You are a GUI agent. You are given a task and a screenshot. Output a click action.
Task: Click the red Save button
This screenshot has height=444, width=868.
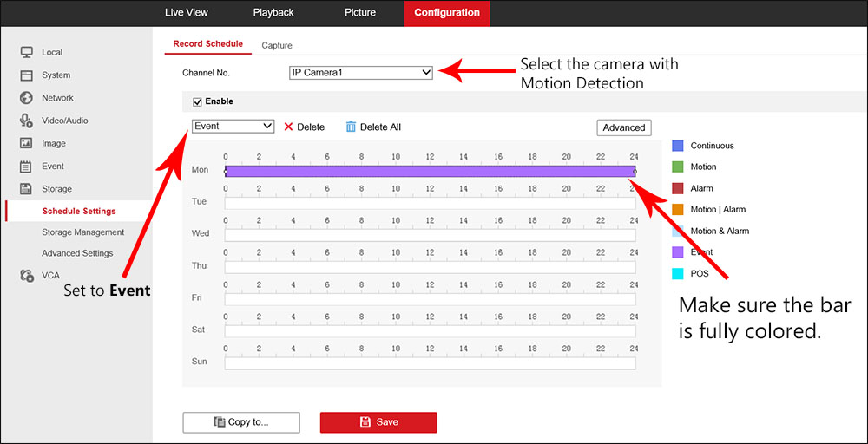[378, 422]
